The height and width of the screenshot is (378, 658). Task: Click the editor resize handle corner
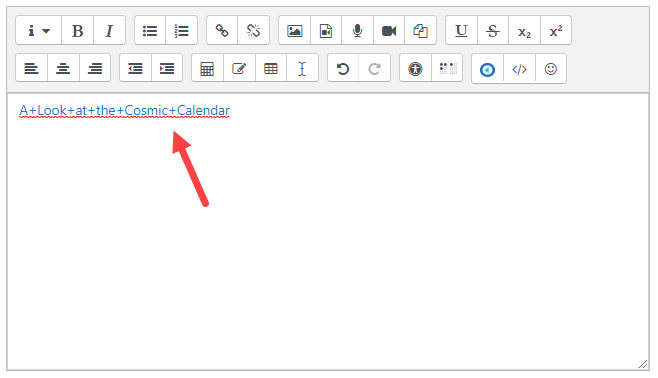tap(643, 365)
